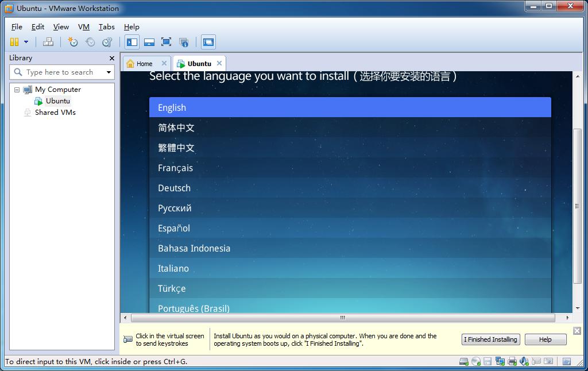The width and height of the screenshot is (588, 371).
Task: Choose Français as the install language
Action: (x=350, y=168)
